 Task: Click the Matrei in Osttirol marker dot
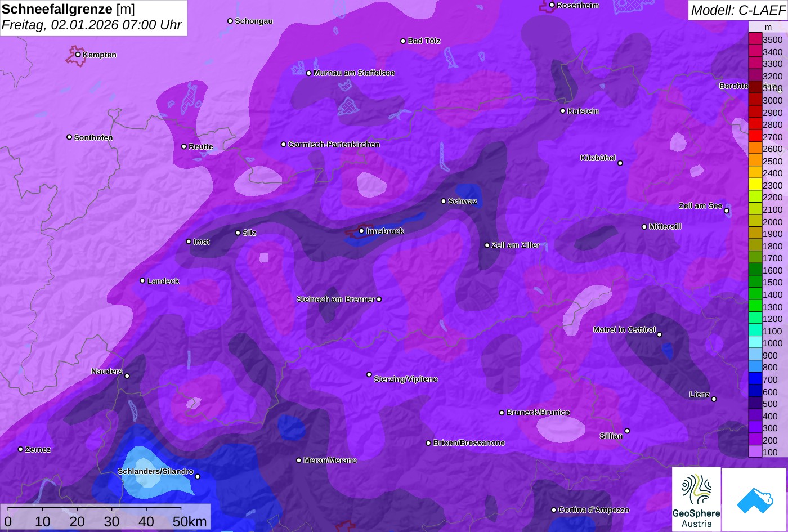[660, 334]
